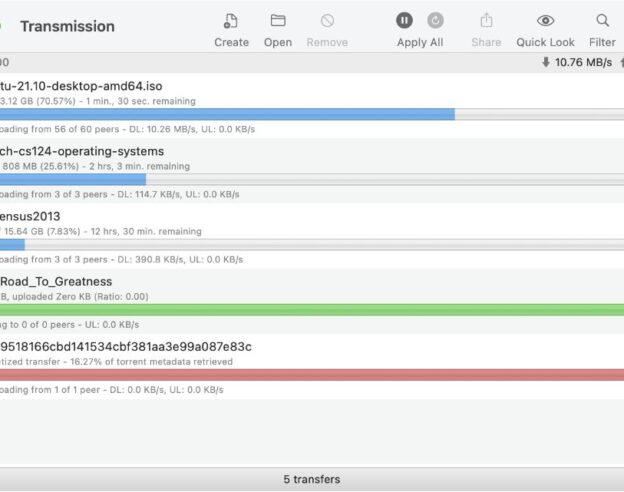Image resolution: width=624 pixels, height=492 pixels.
Task: Click the '12 hrs, 30 min. remaining' status
Action: [x=146, y=232]
